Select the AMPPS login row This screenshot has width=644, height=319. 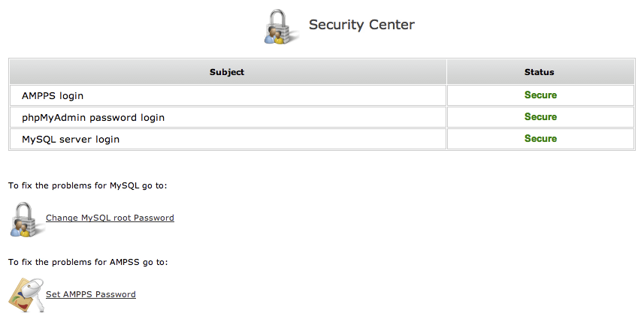pyautogui.click(x=322, y=95)
